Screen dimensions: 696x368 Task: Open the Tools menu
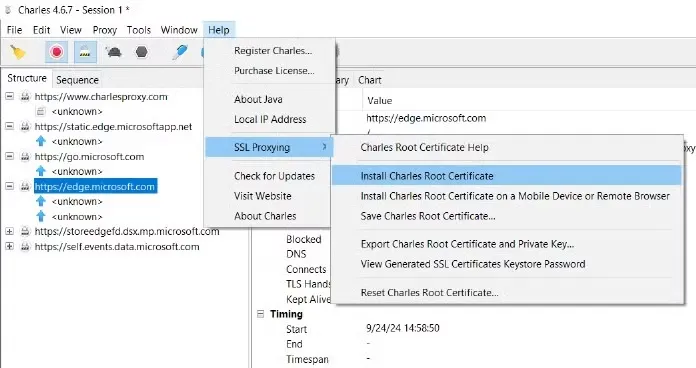(138, 30)
